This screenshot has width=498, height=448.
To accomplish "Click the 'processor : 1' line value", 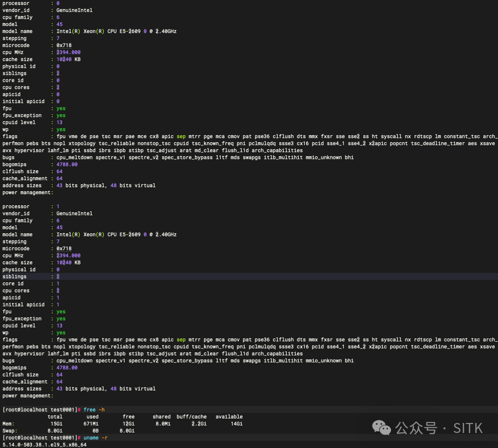I will (x=58, y=207).
